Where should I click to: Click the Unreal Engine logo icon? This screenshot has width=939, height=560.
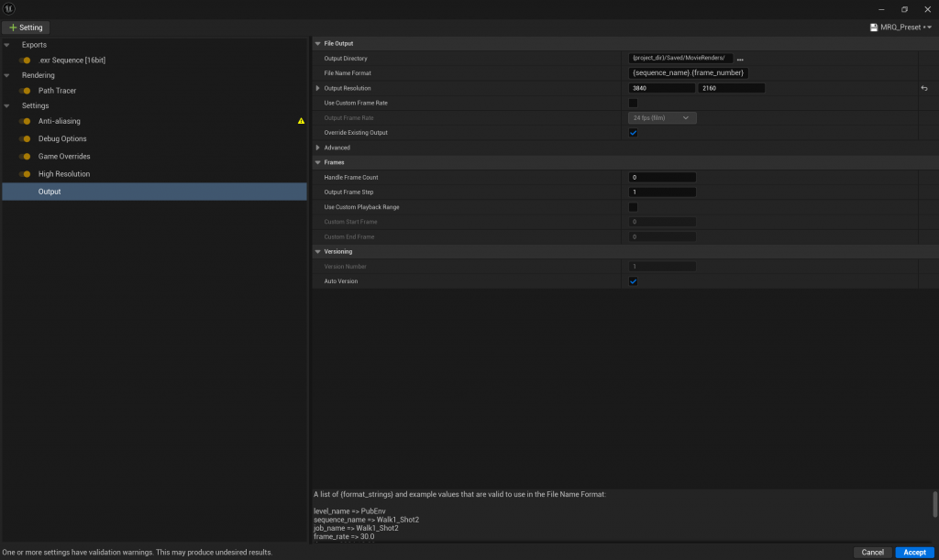pos(9,9)
